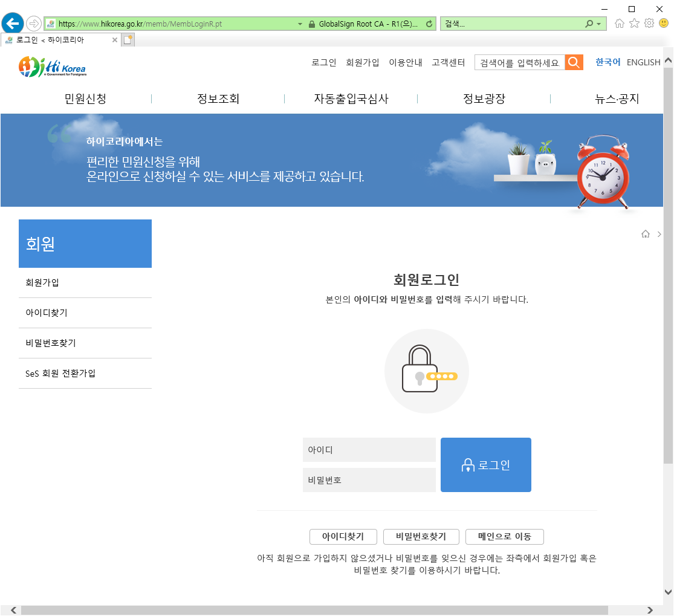The image size is (674, 616).
Task: Click the browser search magnifier icon
Action: point(589,24)
